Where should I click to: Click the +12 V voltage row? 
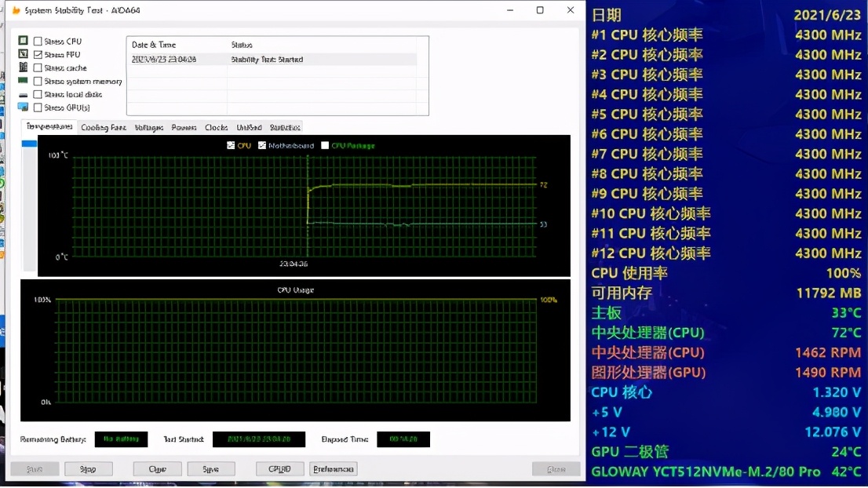click(726, 432)
